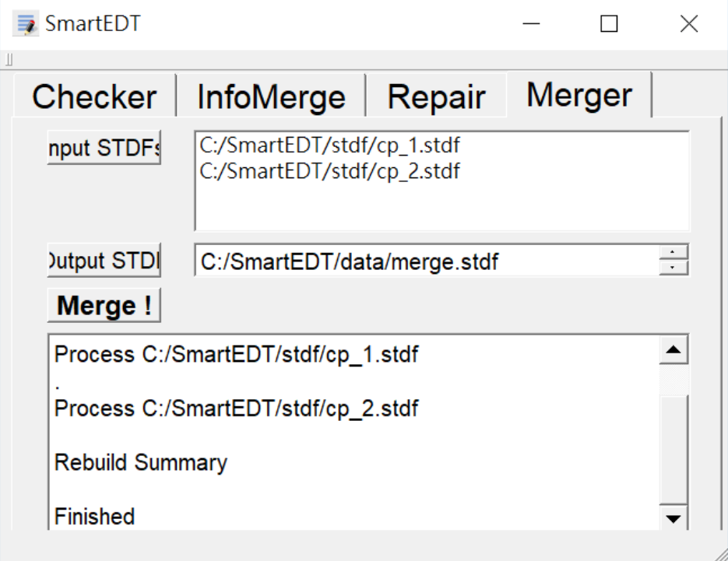The width and height of the screenshot is (728, 561).
Task: Maximize the SmartEDT window
Action: 609,24
